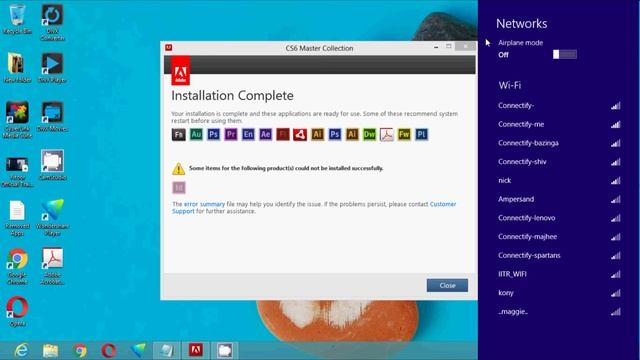Viewport: 640px width, 360px height.
Task: Select the Connectify-me Wi-Fi network
Action: coord(559,124)
